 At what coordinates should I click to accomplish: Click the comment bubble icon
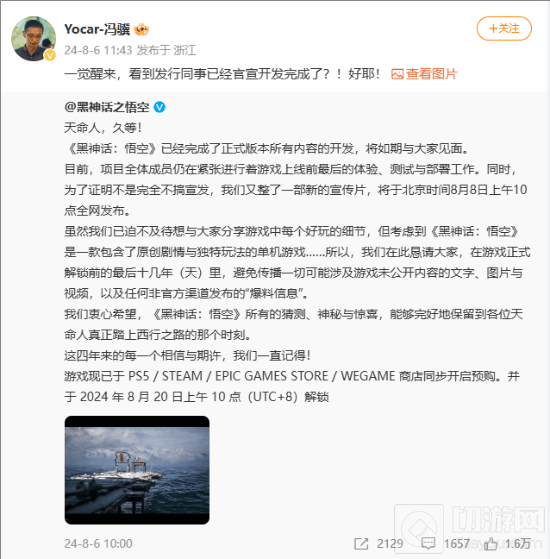[428, 543]
